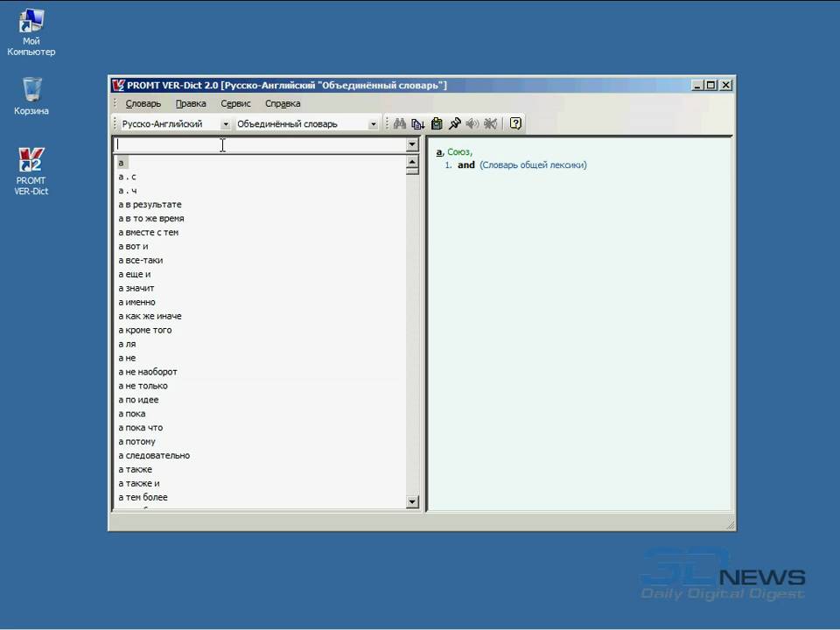Select the PROMT VER-Dict desktop shortcut
The height and width of the screenshot is (630, 840).
coord(31,171)
